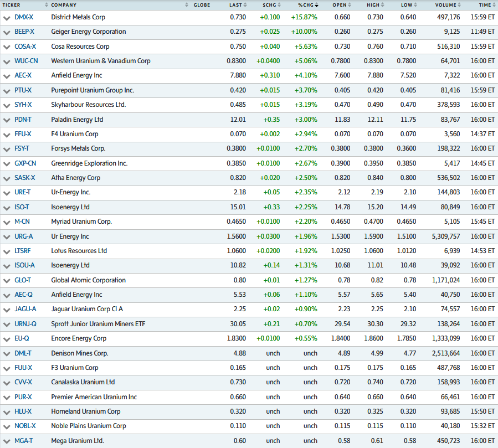Sort by OPEN column arrows
Image resolution: width=498 pixels, height=448 pixels.
click(350, 5)
